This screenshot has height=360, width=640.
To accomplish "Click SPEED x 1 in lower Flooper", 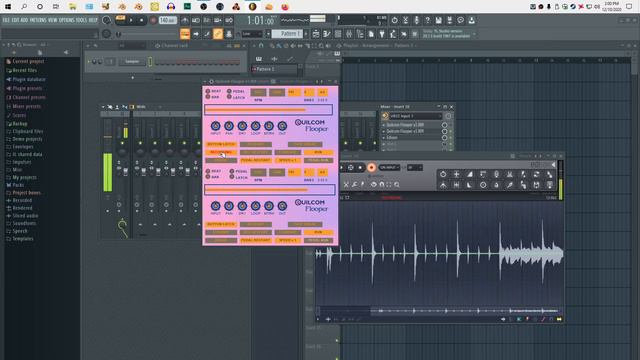I will tap(288, 240).
